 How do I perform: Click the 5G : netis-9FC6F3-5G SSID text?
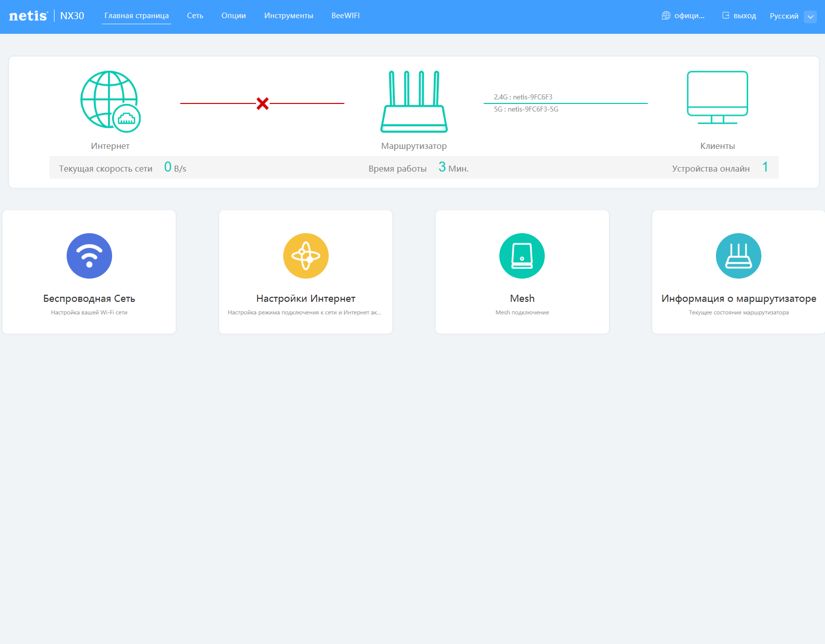[x=526, y=109]
